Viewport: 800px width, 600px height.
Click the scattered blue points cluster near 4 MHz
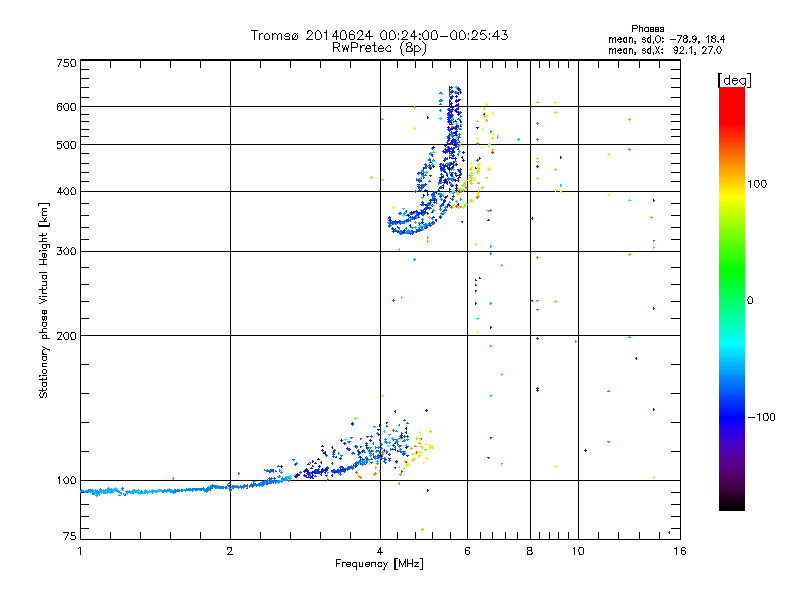pos(380,444)
